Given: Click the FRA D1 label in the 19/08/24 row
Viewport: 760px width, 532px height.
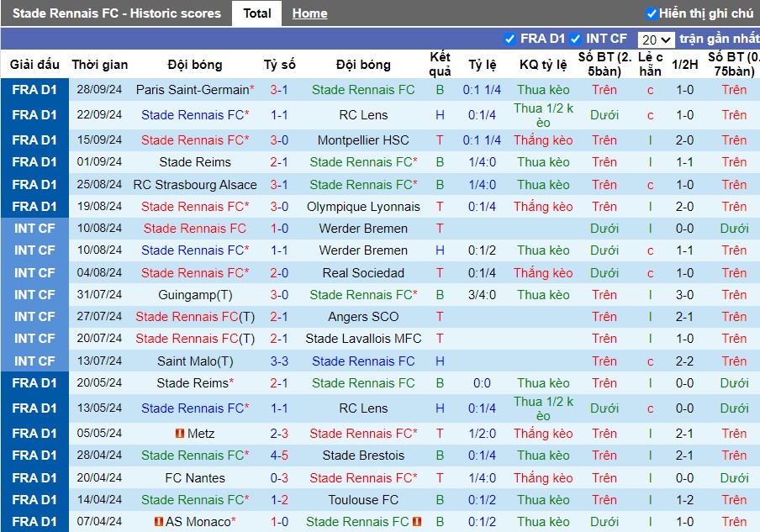Looking at the screenshot, I should click(x=34, y=207).
